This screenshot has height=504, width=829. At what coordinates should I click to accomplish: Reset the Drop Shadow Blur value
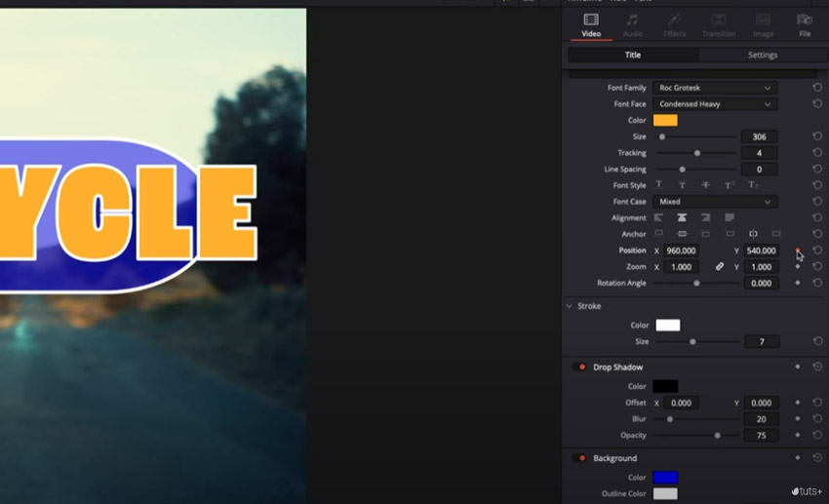[817, 419]
